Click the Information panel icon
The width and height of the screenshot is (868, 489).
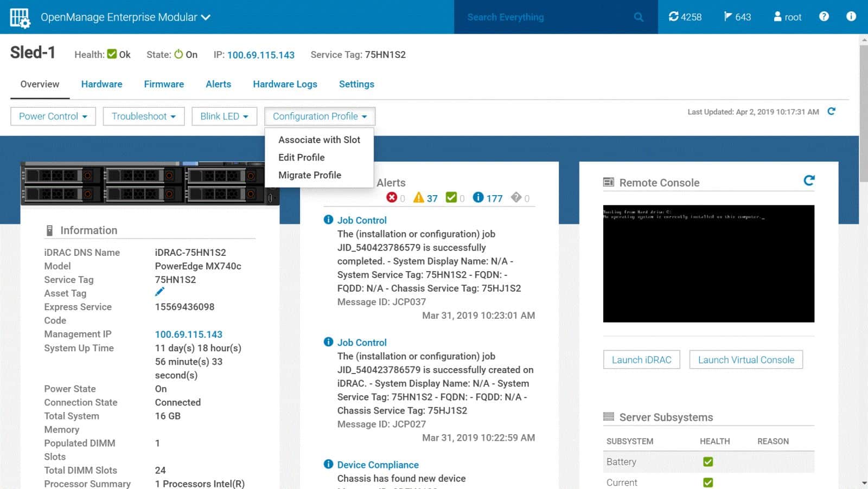(x=49, y=230)
